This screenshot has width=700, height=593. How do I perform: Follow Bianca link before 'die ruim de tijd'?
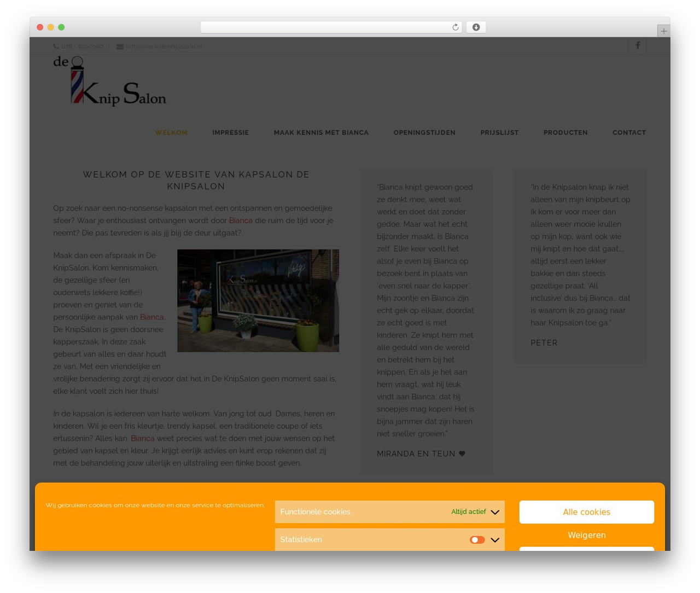241,220
